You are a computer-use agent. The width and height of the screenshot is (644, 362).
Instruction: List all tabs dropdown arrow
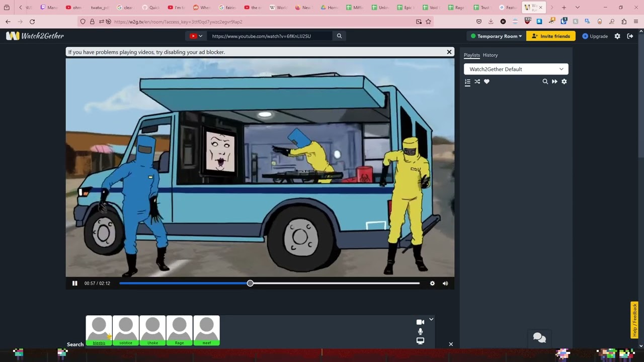tap(577, 8)
